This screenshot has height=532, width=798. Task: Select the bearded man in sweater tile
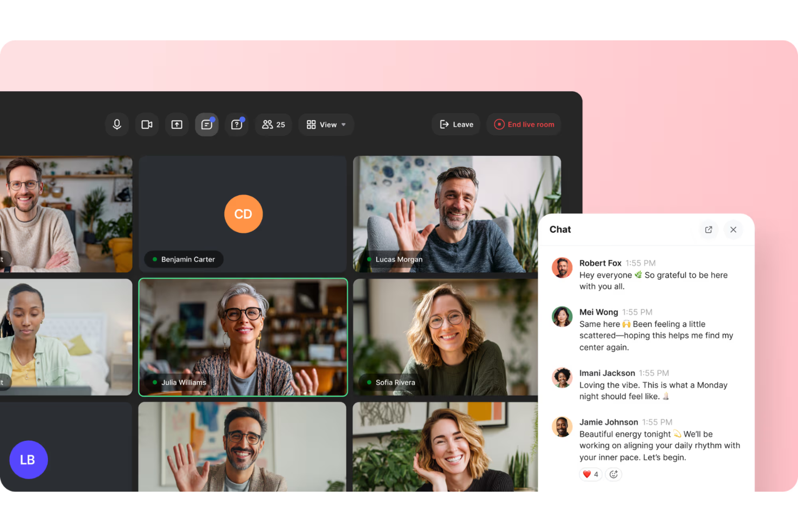point(66,214)
